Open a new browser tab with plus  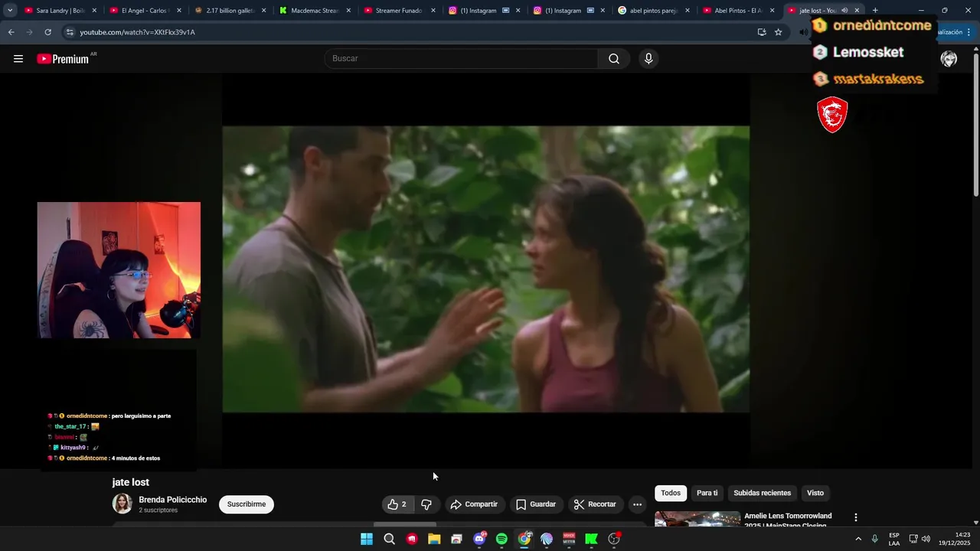pyautogui.click(x=875, y=11)
